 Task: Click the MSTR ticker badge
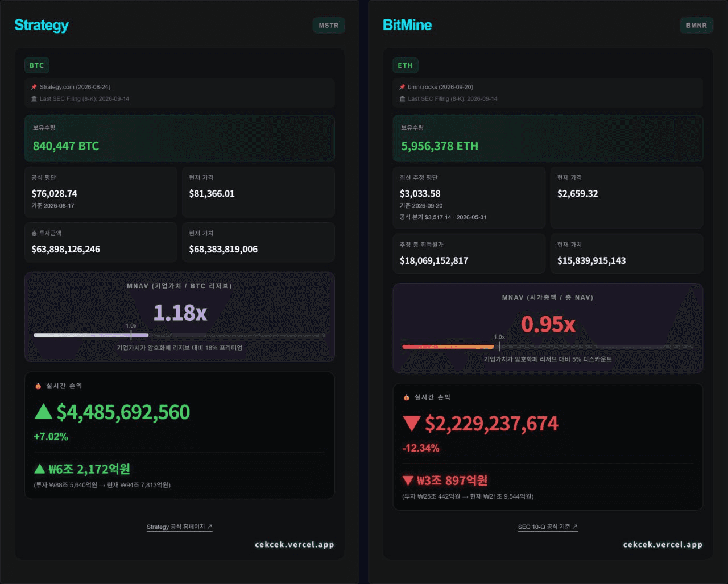[x=329, y=26]
